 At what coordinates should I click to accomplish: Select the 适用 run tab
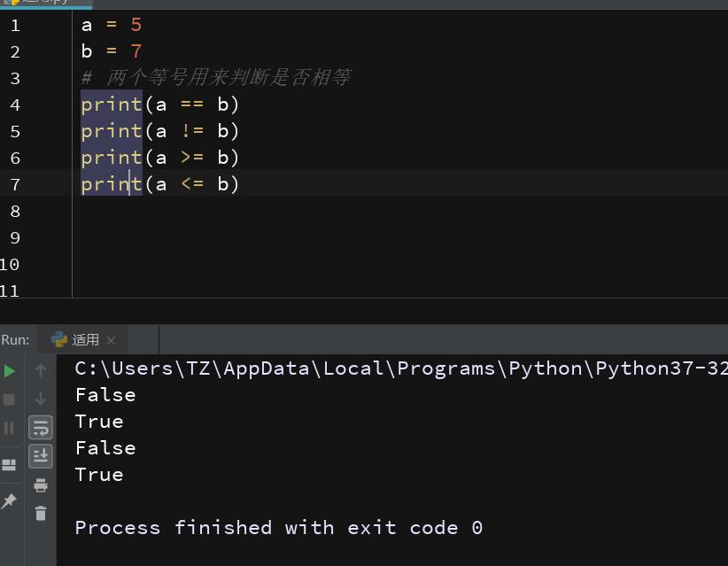(84, 339)
